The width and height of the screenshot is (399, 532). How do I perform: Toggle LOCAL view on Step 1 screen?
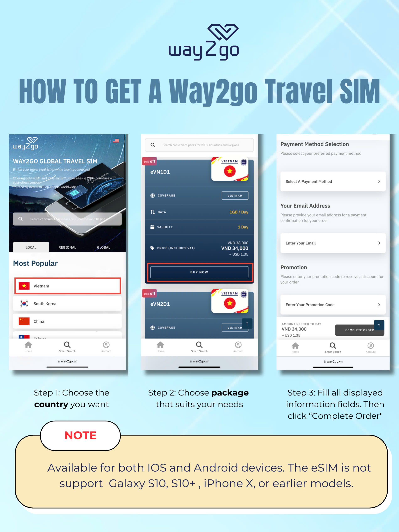[31, 248]
